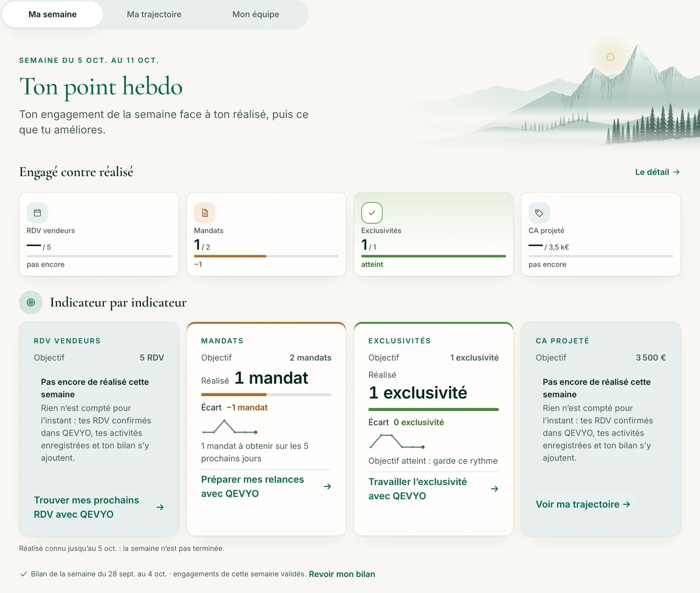Click the '5 RDV' objective value
The height and width of the screenshot is (593, 700).
pyautogui.click(x=152, y=357)
